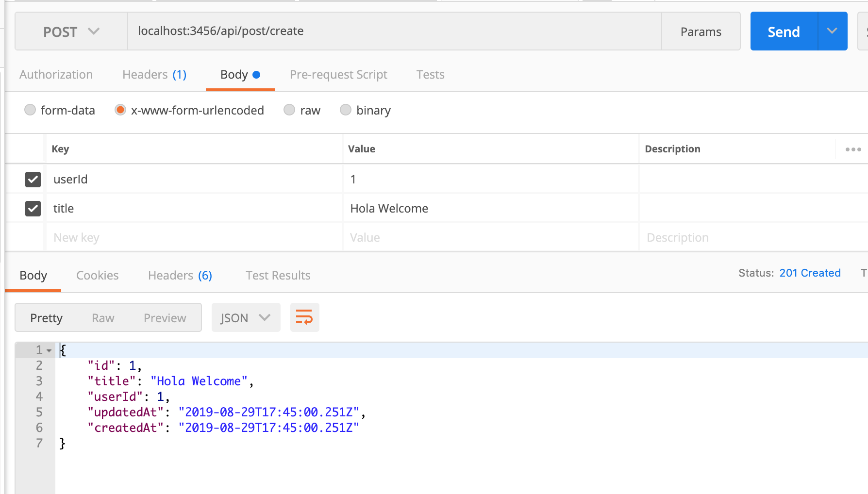Select the raw body type
The image size is (868, 494).
point(289,110)
